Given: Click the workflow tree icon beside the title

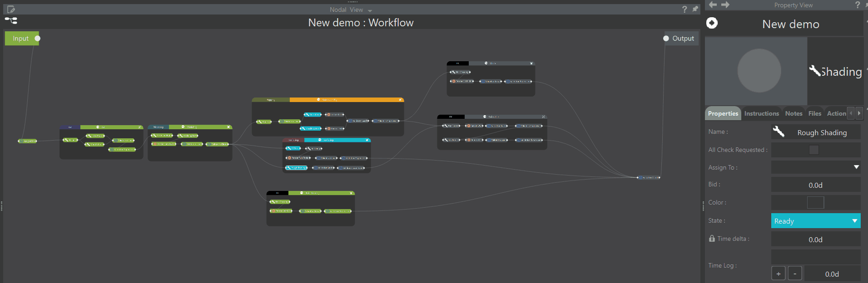Looking at the screenshot, I should pos(11,20).
